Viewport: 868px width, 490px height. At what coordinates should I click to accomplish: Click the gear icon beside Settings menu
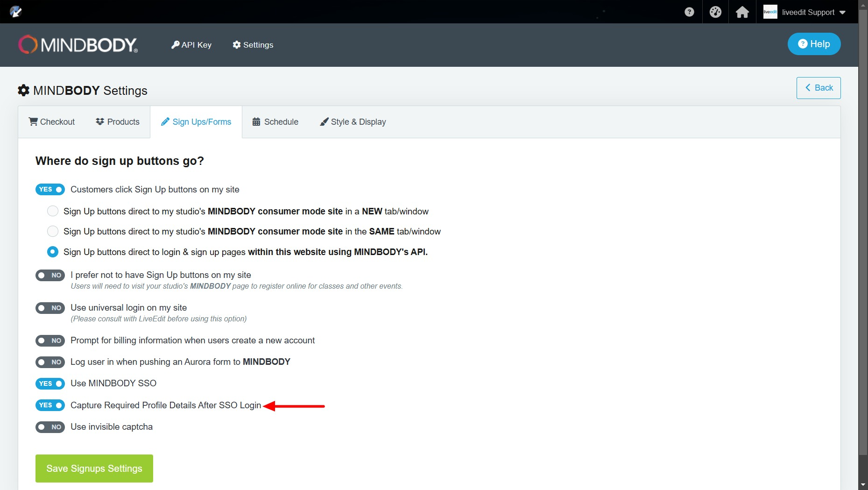coord(237,45)
